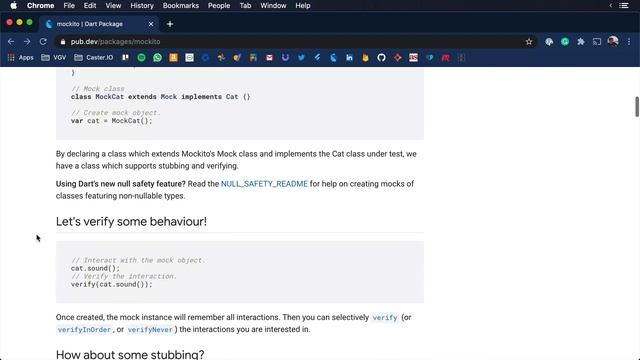Open a new browser tab

(x=170, y=24)
